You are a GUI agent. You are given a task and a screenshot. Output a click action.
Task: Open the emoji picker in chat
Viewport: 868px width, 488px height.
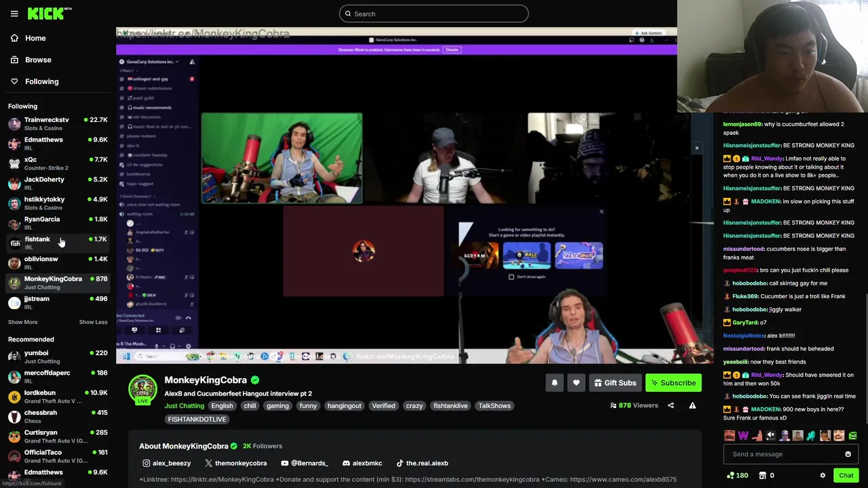pyautogui.click(x=848, y=454)
